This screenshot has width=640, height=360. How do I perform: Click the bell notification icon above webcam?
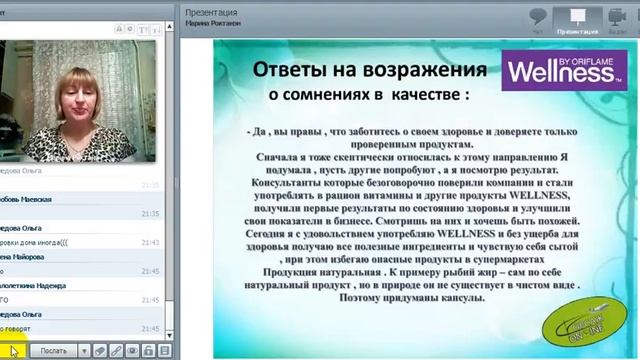point(119,29)
